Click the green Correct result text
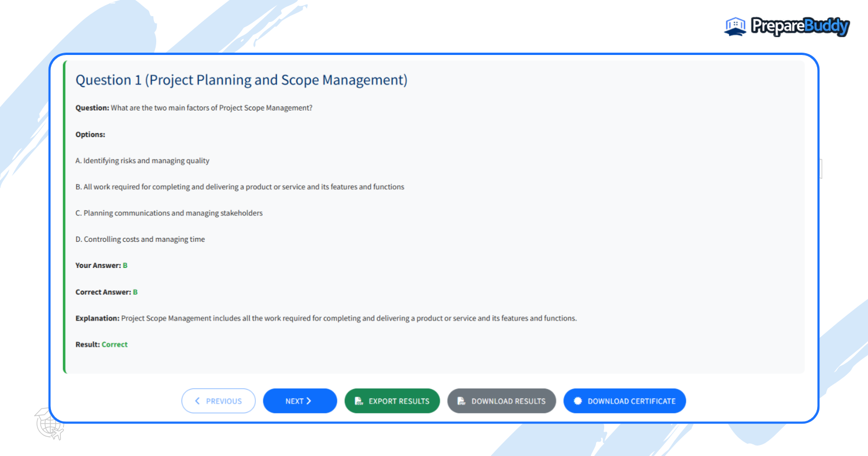Viewport: 868px width, 456px height. [x=114, y=344]
